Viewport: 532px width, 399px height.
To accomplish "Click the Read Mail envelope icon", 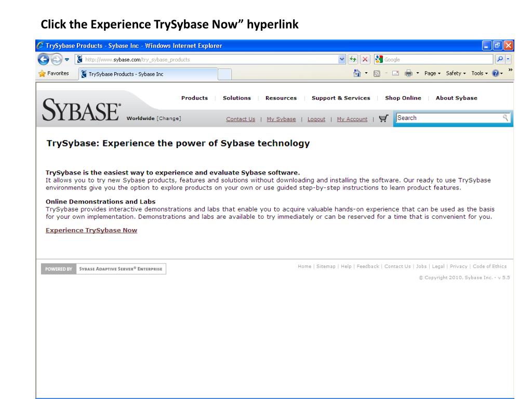I will coord(395,73).
